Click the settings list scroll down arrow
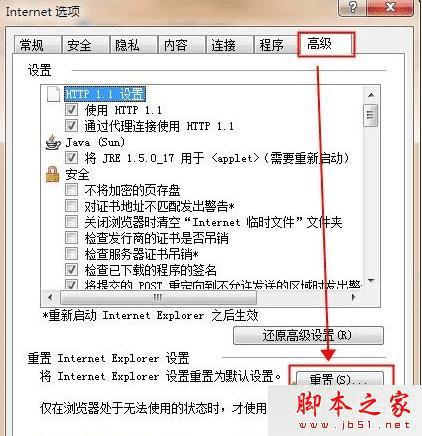422x436 pixels. point(371,281)
